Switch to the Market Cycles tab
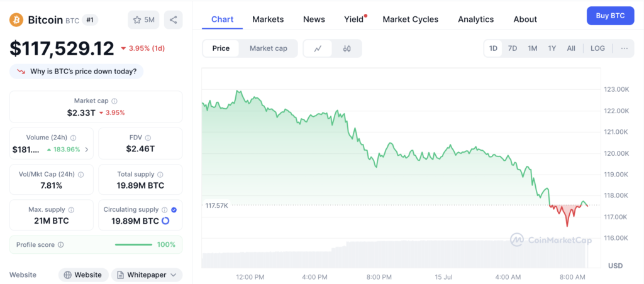 [410, 19]
